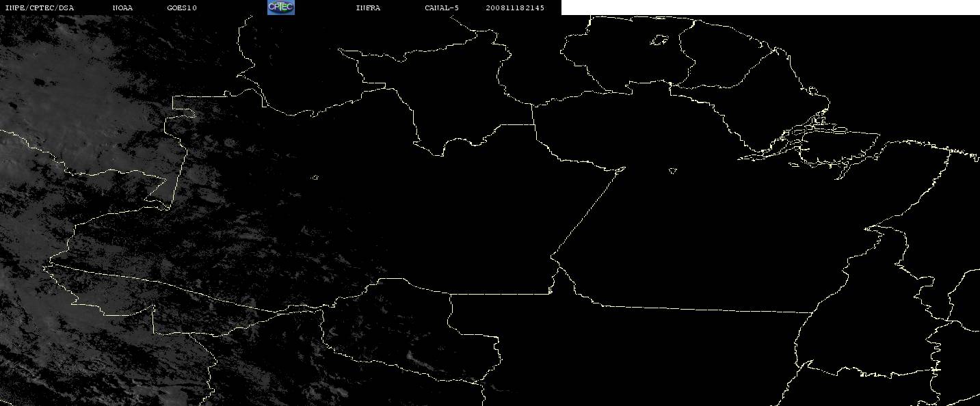Click the GOES10 satellite label
980x406 pixels.
click(182, 8)
